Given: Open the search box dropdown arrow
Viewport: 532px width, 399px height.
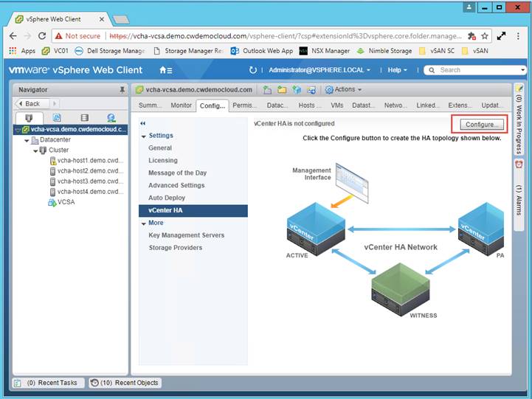Looking at the screenshot, I should click(522, 70).
